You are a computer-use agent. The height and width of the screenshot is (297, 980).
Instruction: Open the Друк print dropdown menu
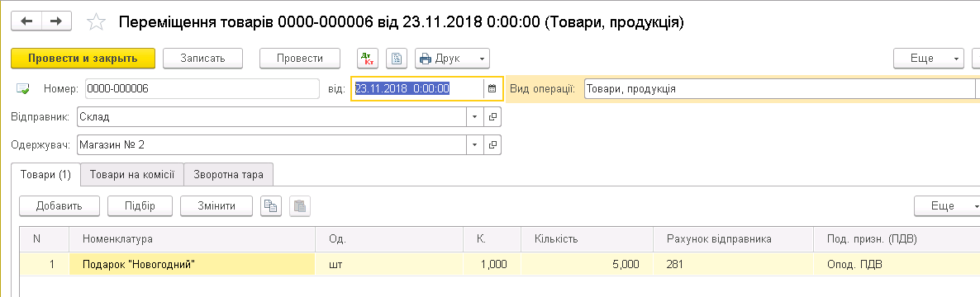[453, 59]
